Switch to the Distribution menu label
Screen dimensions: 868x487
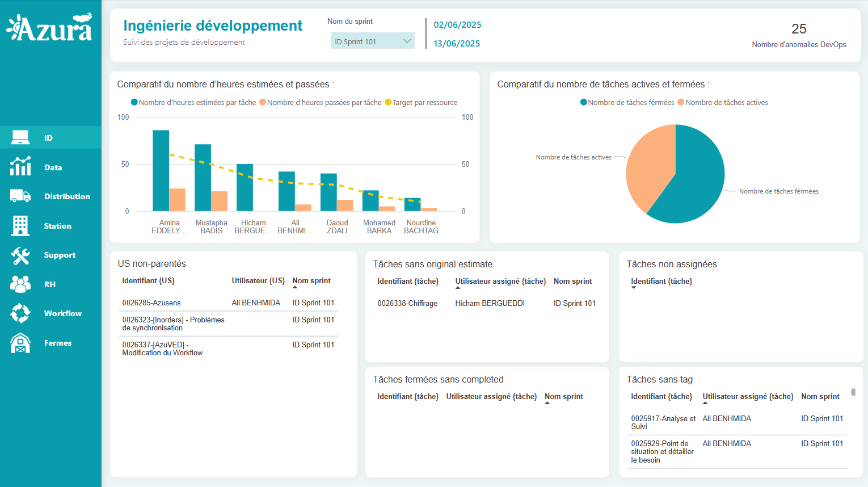pos(67,196)
